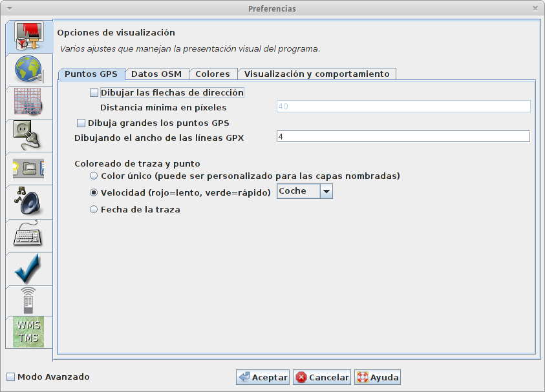
Task: Open the WMS TMS imagery settings
Action: tap(28, 332)
